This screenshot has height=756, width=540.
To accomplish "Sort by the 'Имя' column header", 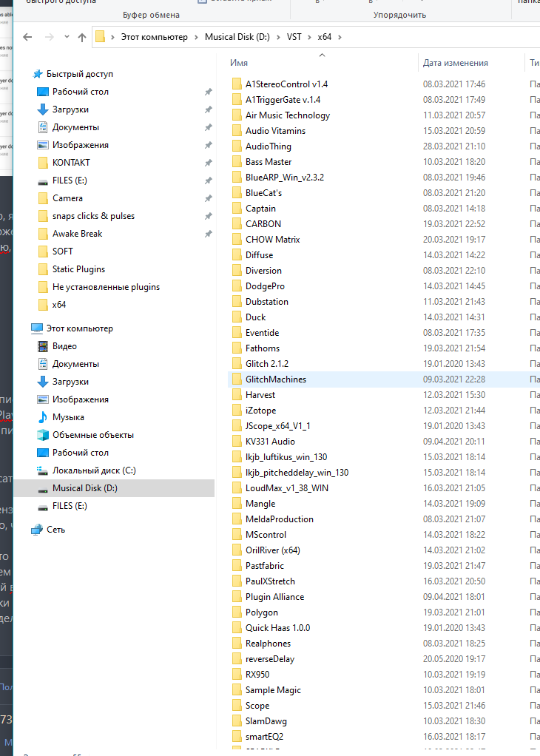I will [239, 63].
